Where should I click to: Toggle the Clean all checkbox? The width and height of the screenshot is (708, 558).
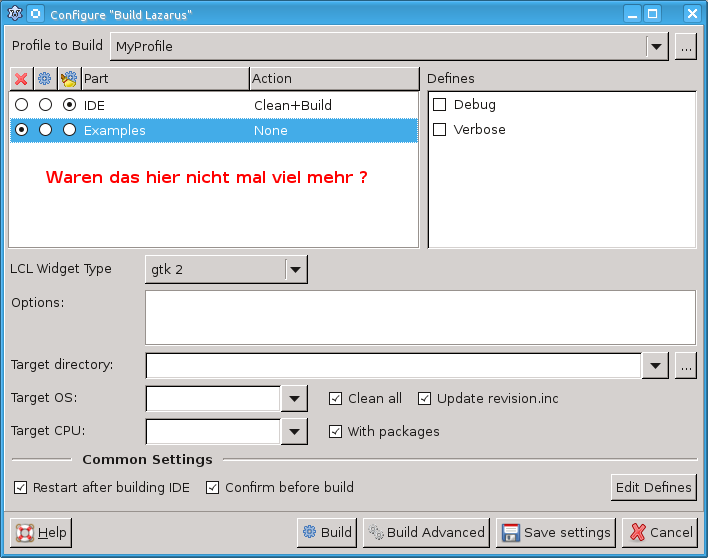click(x=336, y=399)
